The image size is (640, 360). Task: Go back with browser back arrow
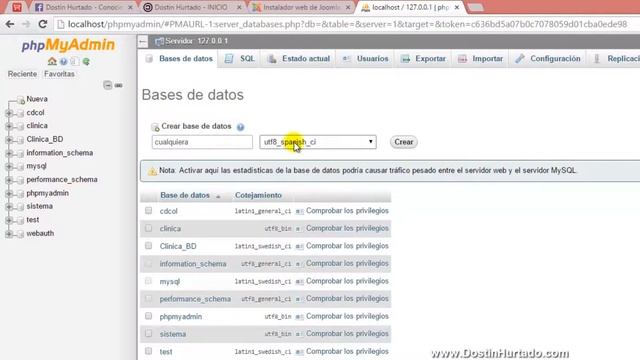click(x=10, y=24)
